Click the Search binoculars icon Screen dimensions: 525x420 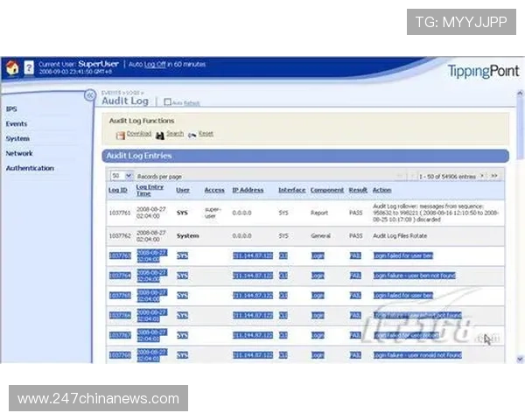(160, 135)
